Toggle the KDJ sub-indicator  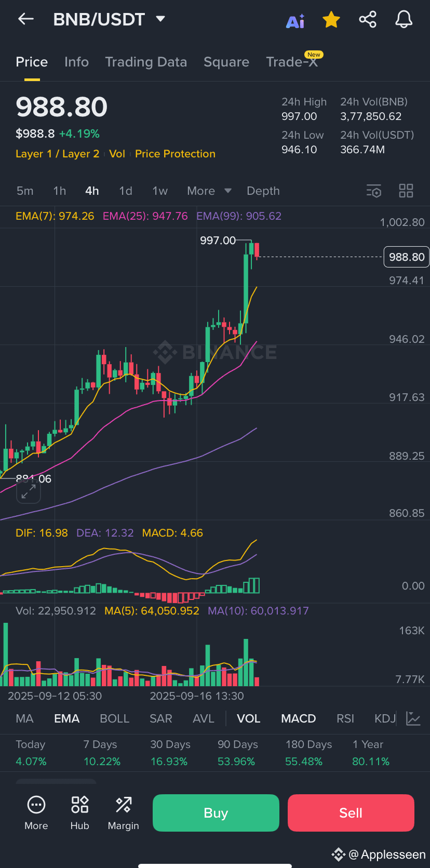385,718
